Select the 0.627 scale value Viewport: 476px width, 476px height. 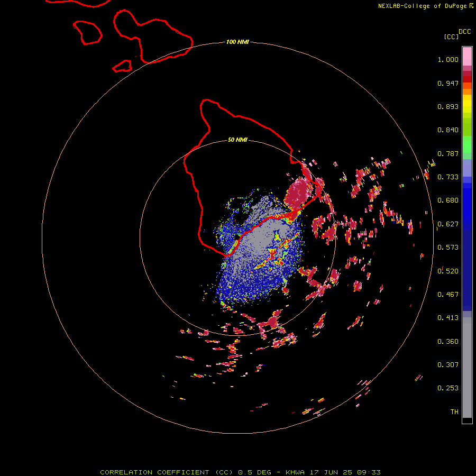click(x=448, y=224)
